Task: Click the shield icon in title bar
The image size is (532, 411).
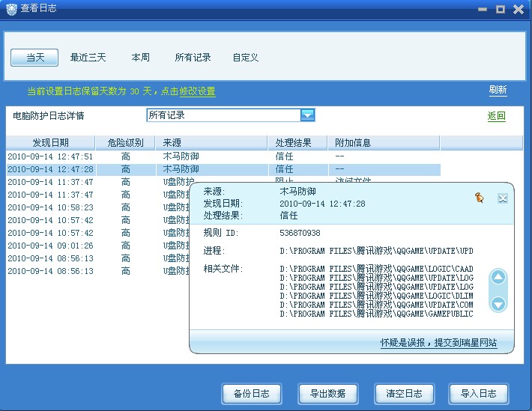Action: [11, 9]
